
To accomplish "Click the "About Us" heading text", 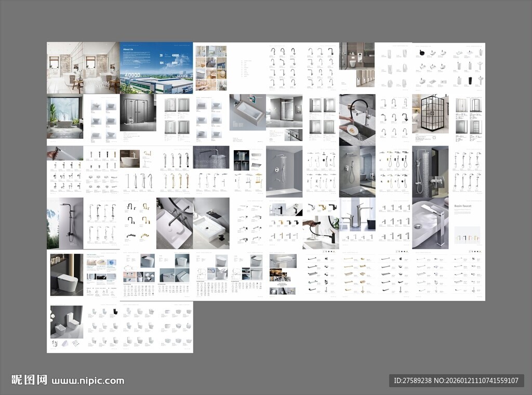I will pos(128,49).
